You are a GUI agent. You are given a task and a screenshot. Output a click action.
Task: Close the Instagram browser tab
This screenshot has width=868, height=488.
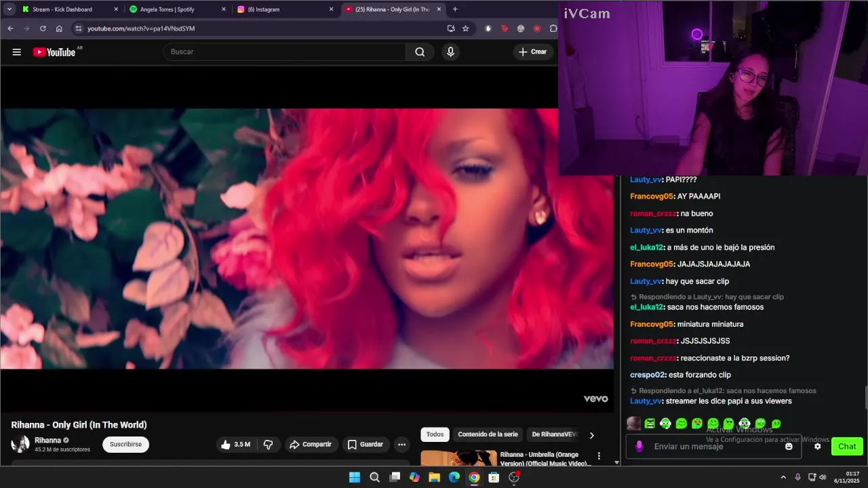click(331, 9)
